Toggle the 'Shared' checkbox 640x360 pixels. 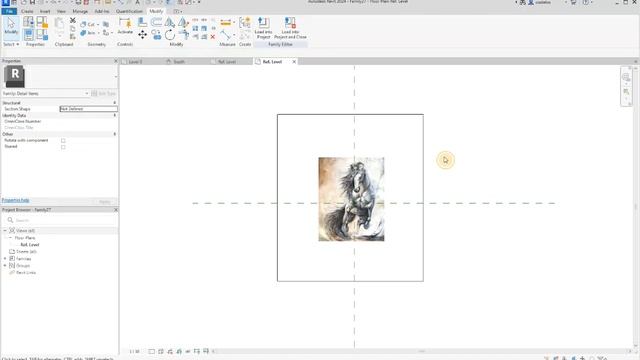tap(63, 147)
